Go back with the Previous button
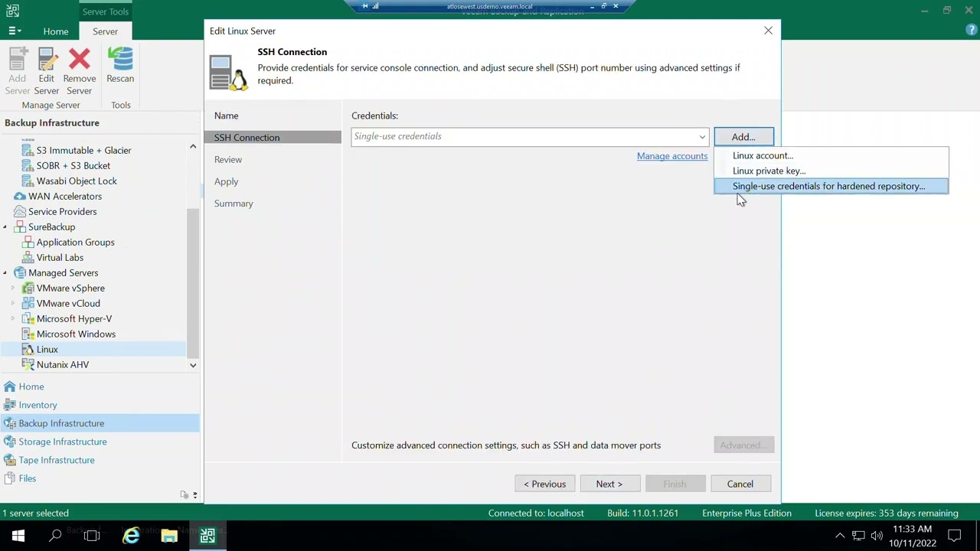The image size is (980, 551). click(x=545, y=484)
